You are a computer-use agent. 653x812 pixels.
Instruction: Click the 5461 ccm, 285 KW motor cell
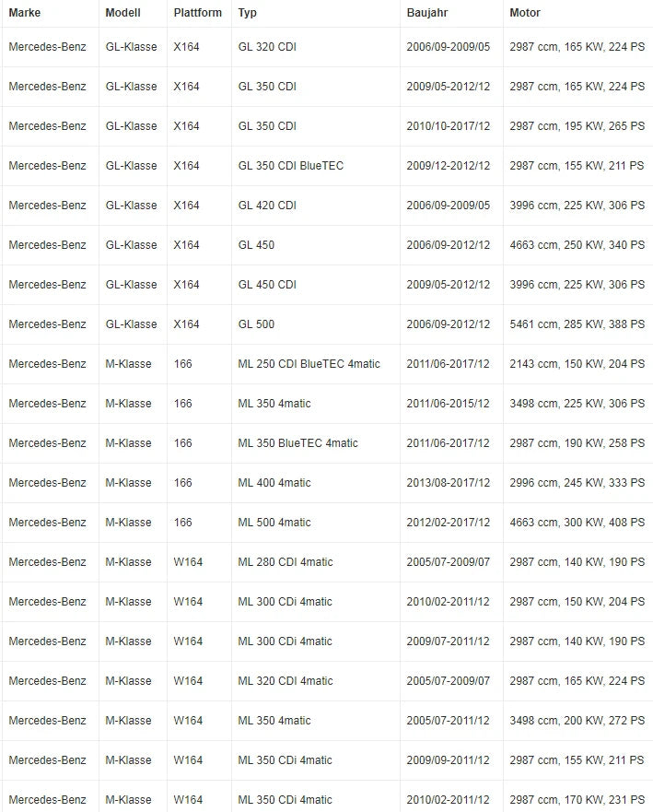[x=577, y=324]
